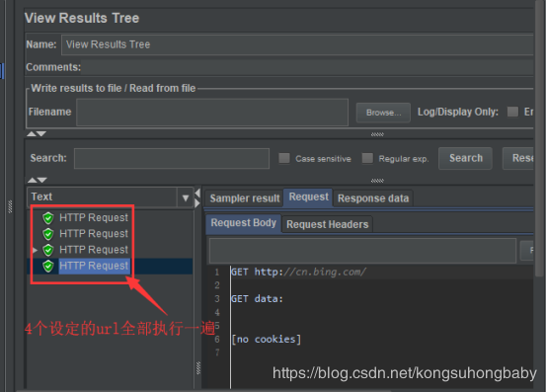Click the selected fourth HTTP Request shield icon
Viewport: 547px width, 392px height.
(x=48, y=266)
